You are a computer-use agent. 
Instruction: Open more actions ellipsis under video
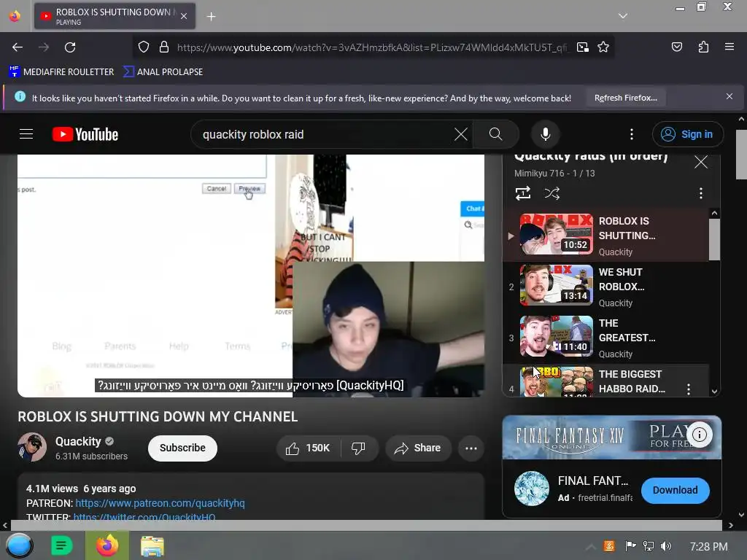coord(471,448)
